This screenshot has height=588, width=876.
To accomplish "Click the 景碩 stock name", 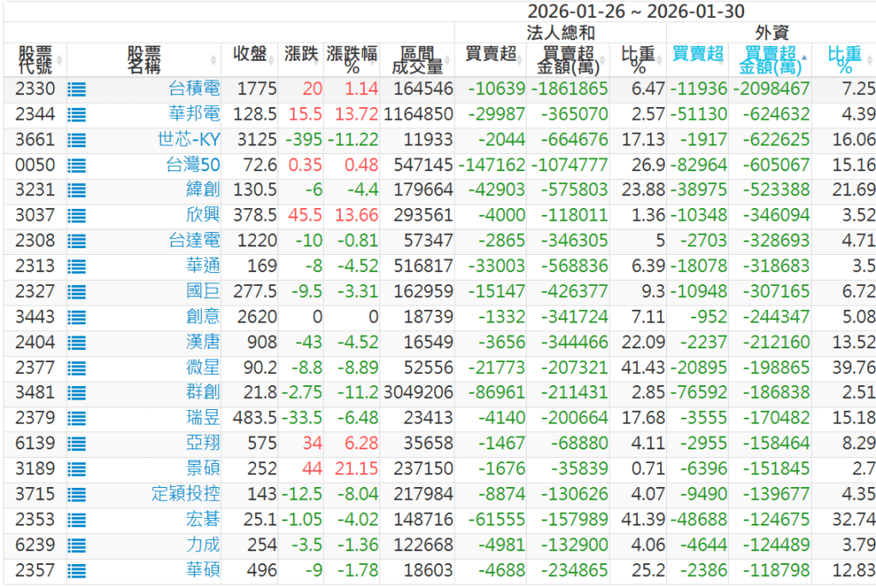I will (203, 470).
